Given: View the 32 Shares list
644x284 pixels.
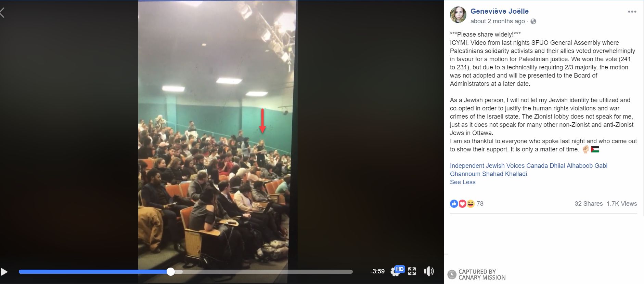Looking at the screenshot, I should pyautogui.click(x=589, y=204).
